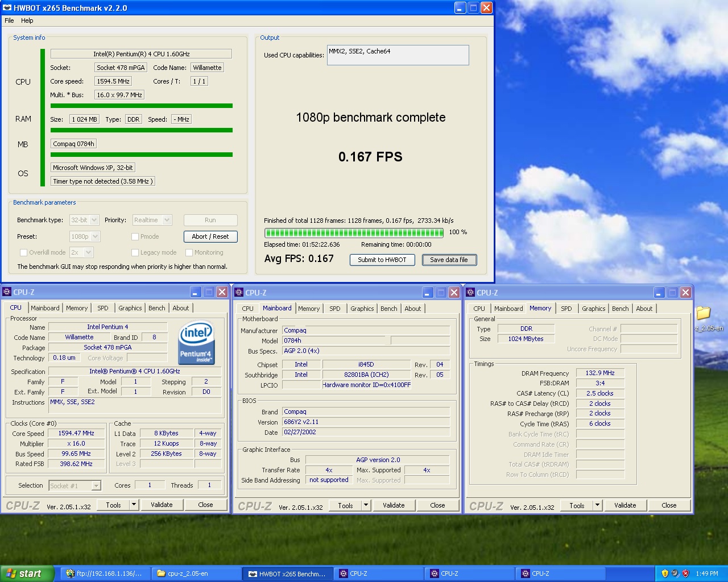Click Close button in Mainboard CPU-Z window
The width and height of the screenshot is (728, 582).
(437, 505)
